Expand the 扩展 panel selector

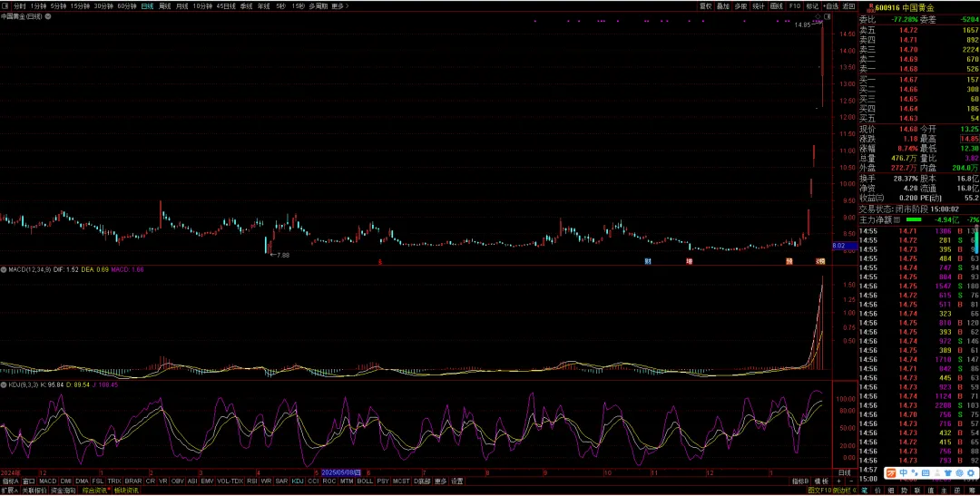tap(9, 491)
